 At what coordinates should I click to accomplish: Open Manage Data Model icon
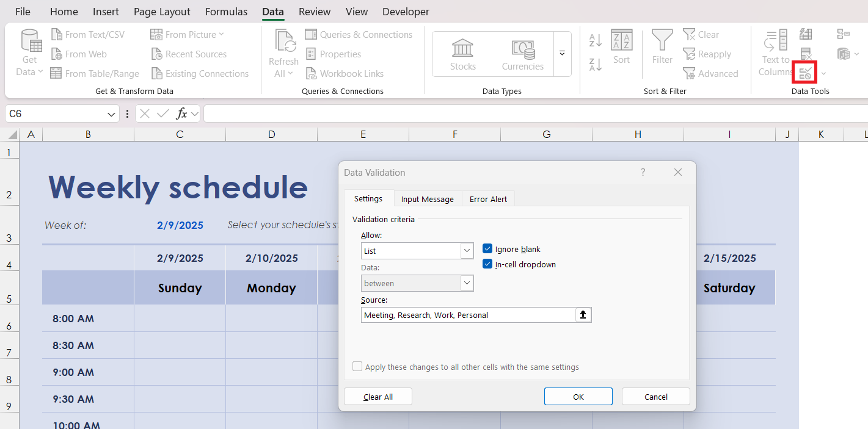click(x=844, y=54)
